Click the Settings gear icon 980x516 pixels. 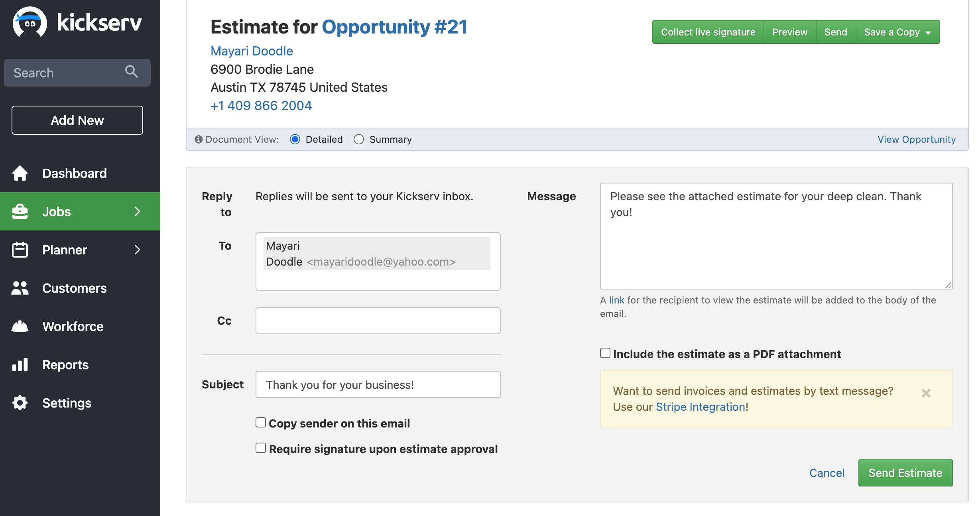pos(20,403)
